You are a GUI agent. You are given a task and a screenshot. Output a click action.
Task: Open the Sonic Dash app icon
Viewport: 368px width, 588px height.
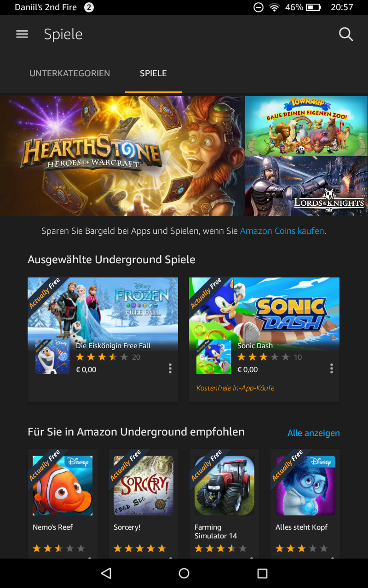coord(213,357)
